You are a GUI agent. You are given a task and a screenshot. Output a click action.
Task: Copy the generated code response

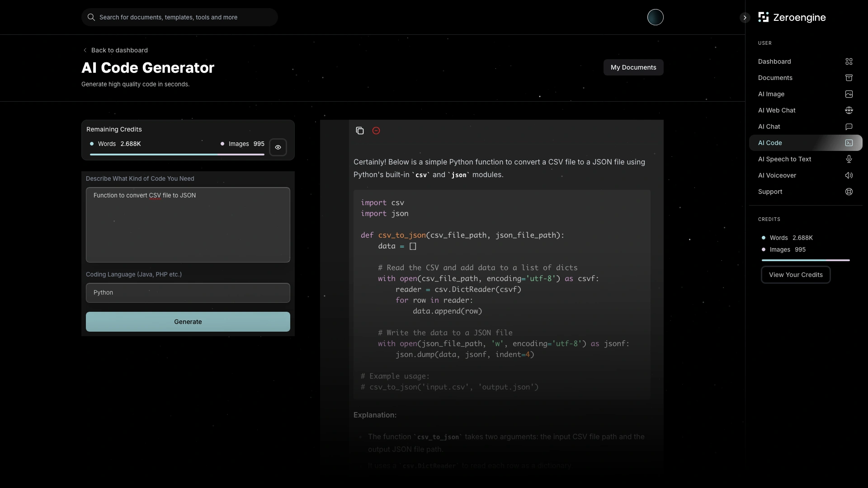tap(360, 131)
